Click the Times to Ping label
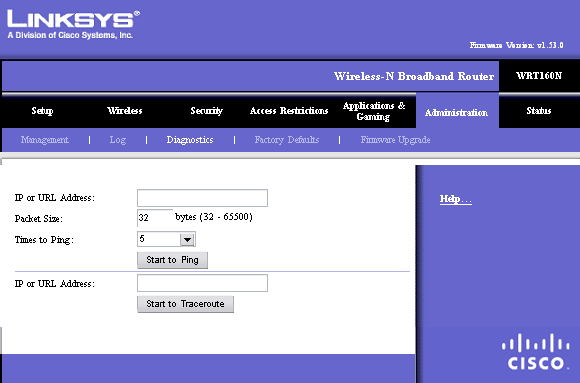 tap(44, 240)
